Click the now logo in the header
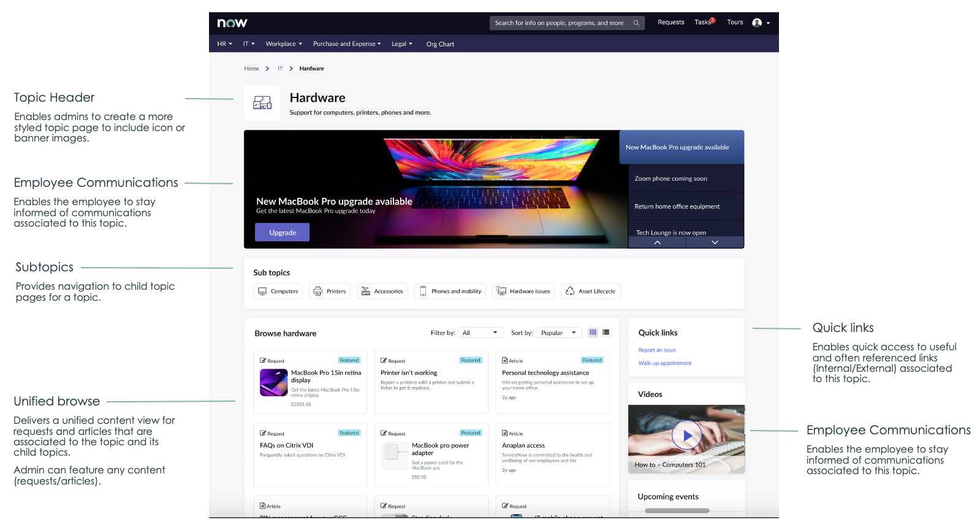980x520 pixels. (232, 23)
